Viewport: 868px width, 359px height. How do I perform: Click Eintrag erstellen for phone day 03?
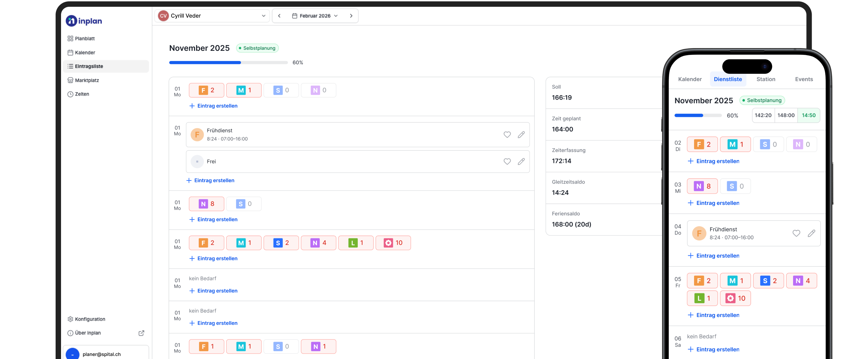click(x=714, y=203)
